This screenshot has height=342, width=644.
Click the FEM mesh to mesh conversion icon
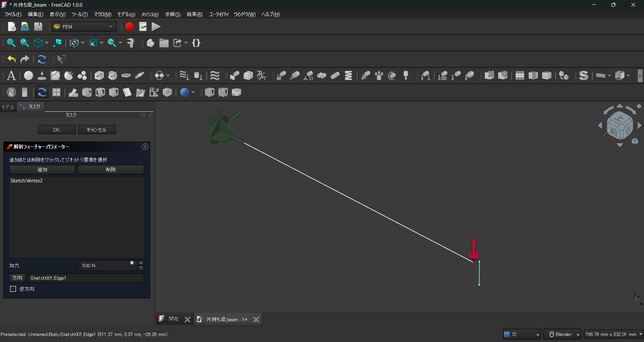click(x=564, y=76)
